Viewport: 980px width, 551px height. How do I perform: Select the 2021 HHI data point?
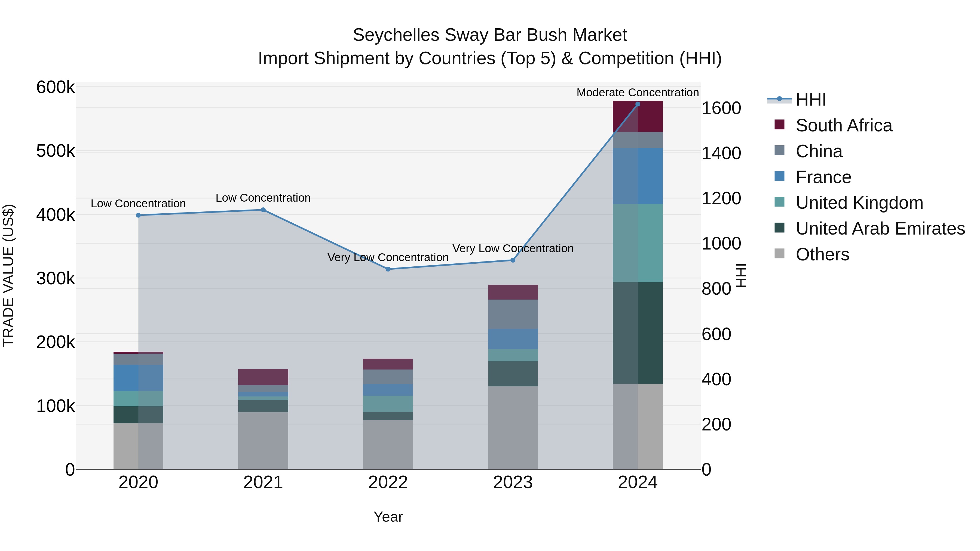[x=263, y=210]
